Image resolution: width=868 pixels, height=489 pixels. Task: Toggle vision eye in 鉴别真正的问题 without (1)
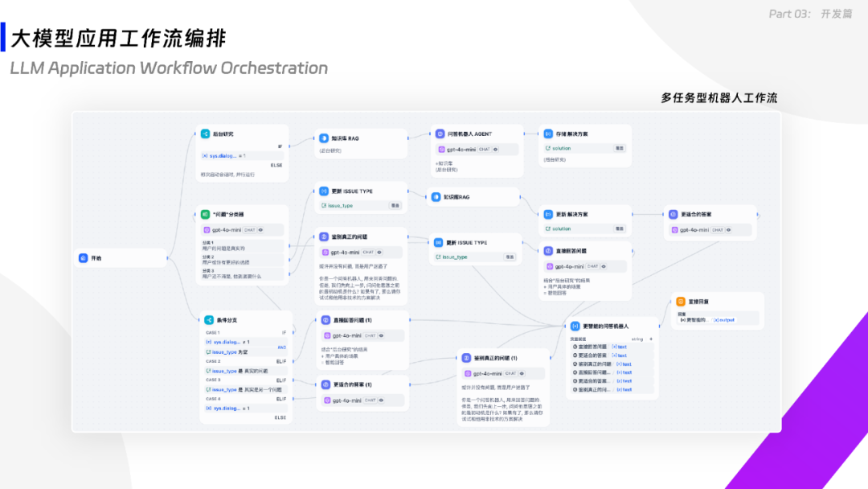379,253
